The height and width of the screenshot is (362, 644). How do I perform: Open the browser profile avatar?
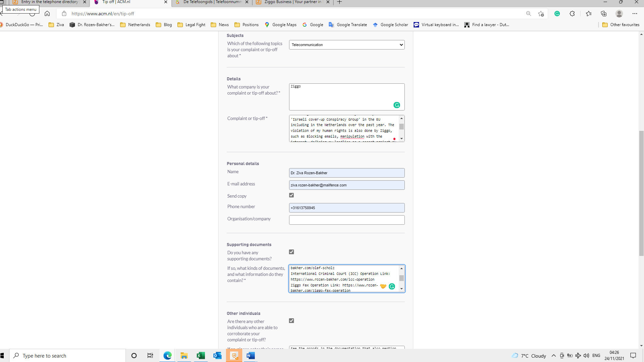pyautogui.click(x=619, y=14)
